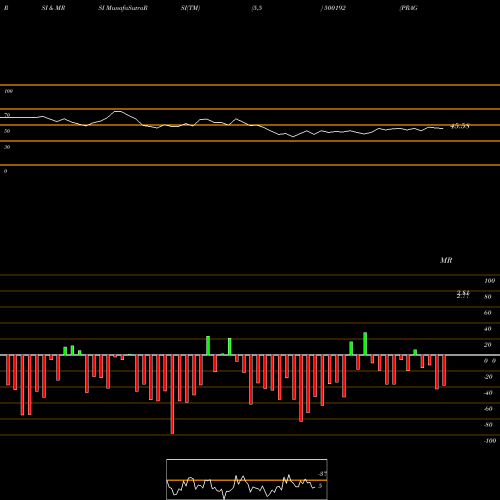Click the 'SI MunafaSutraR' header label
The height and width of the screenshot is (500, 500).
[x=123, y=8]
